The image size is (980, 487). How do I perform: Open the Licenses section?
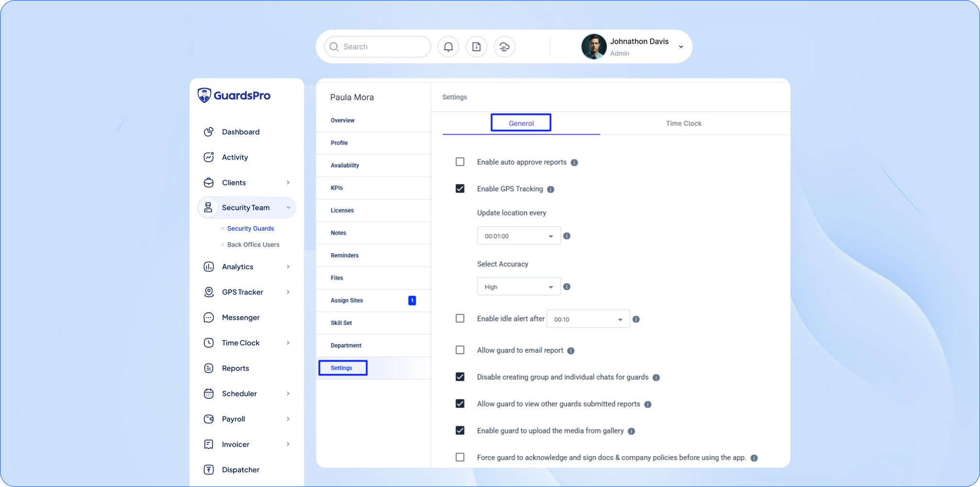(x=373, y=211)
